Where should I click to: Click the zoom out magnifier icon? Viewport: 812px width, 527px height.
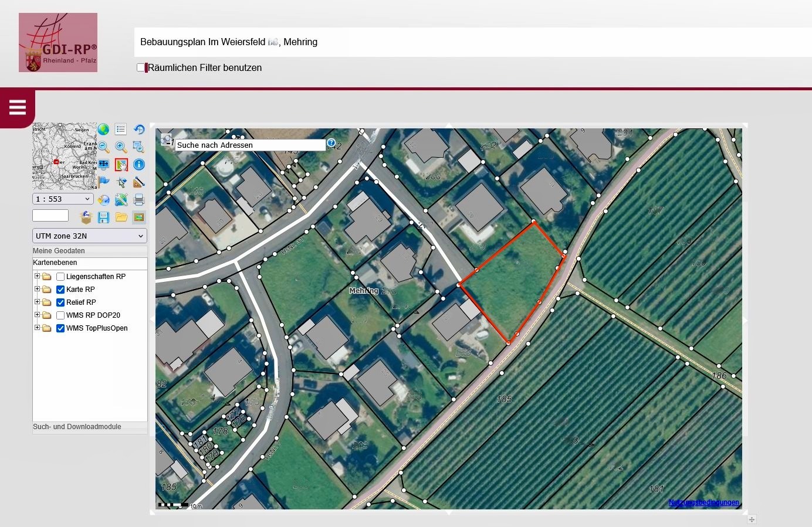104,147
